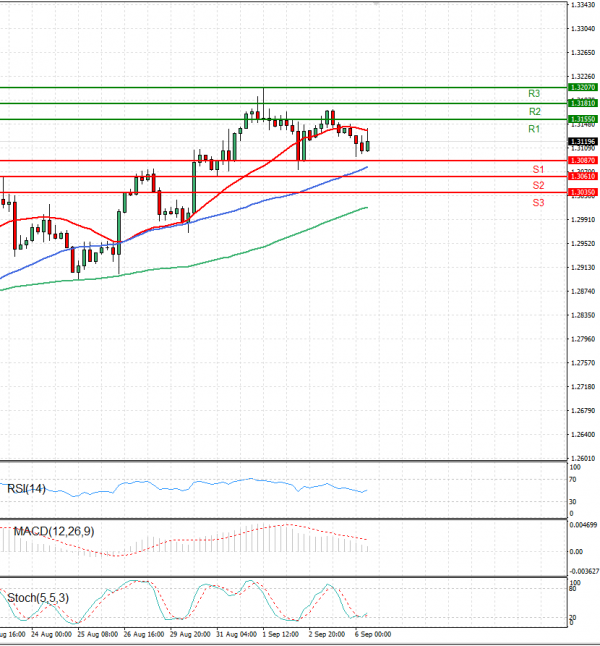
Task: Click the MACD(12,26,9) indicator label
Action: (x=54, y=531)
